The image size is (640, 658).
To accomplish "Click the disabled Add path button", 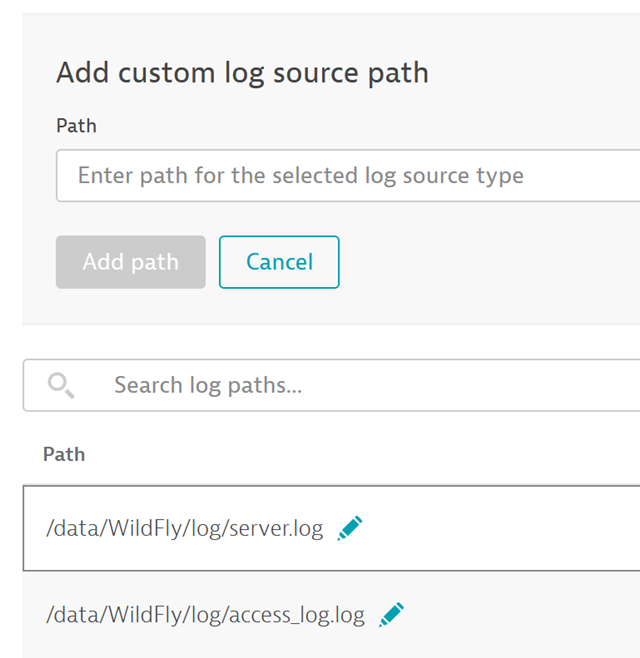I will point(131,262).
